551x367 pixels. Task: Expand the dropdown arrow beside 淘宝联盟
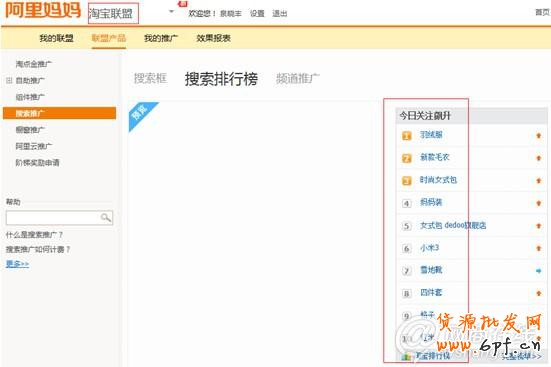171,11
